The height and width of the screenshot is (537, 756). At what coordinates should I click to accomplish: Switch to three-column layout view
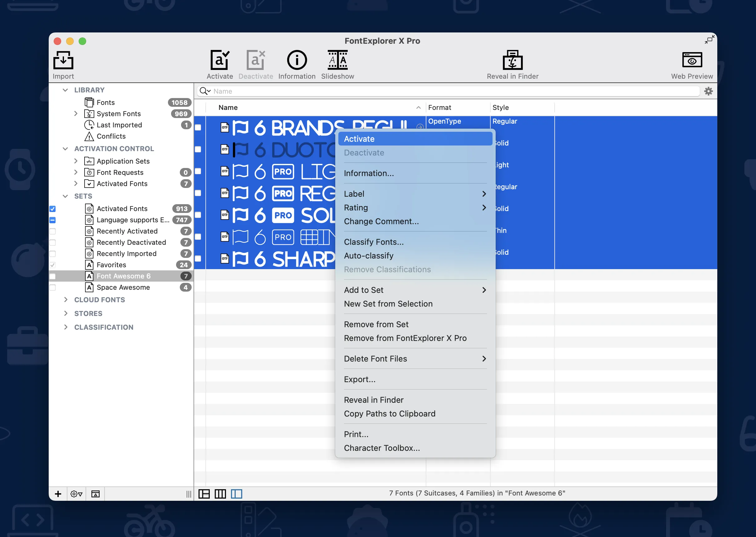pyautogui.click(x=220, y=494)
